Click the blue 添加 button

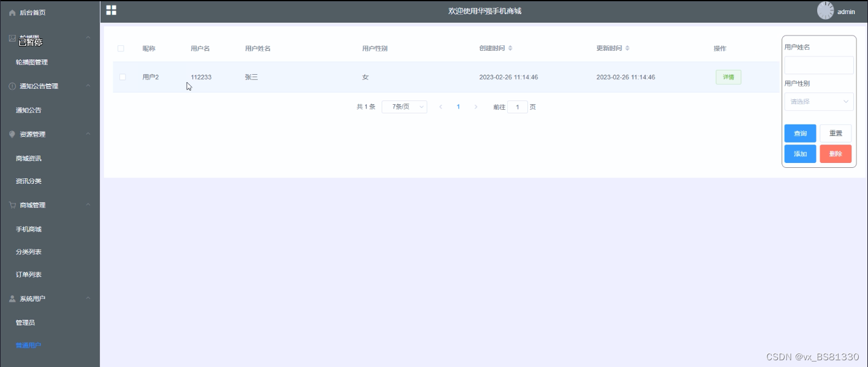pos(800,154)
